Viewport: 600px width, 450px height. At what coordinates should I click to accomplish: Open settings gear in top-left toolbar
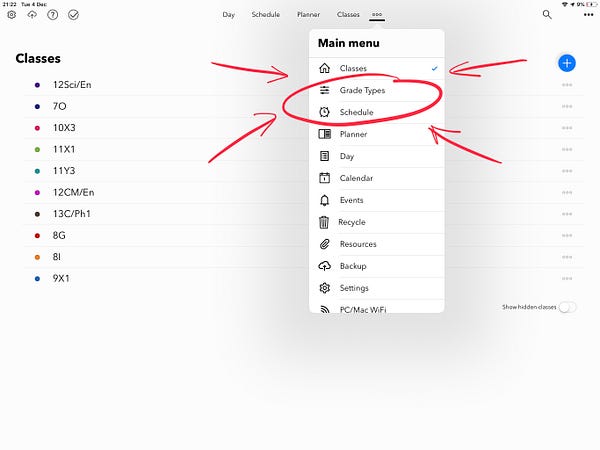point(12,15)
